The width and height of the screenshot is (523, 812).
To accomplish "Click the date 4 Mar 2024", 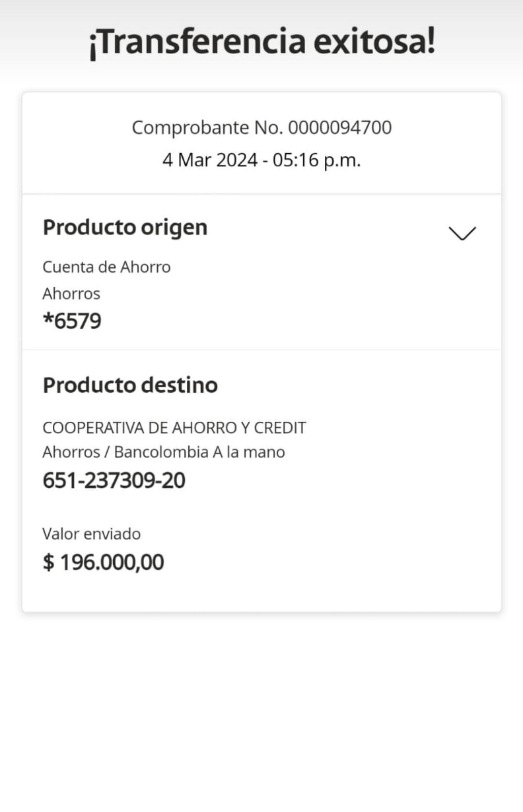I will click(x=210, y=160).
